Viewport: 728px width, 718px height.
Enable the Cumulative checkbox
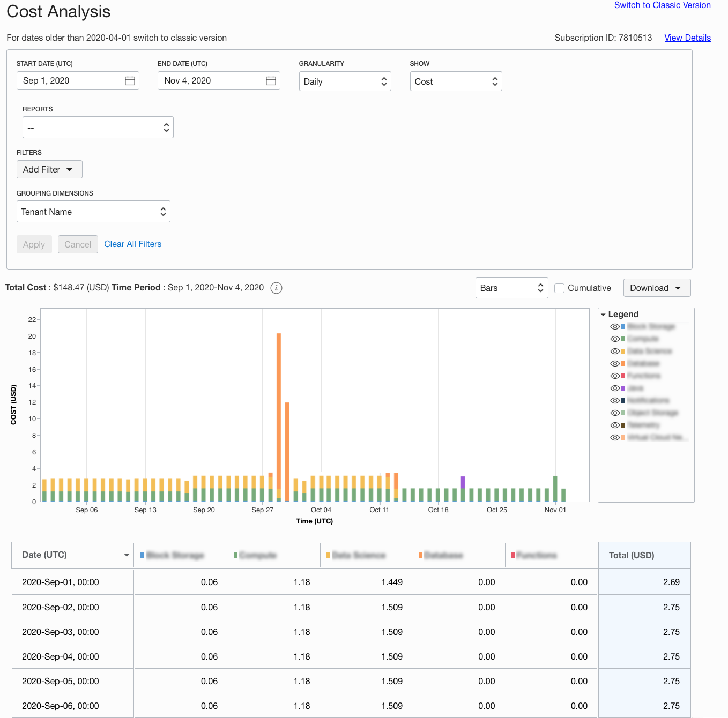(x=560, y=288)
